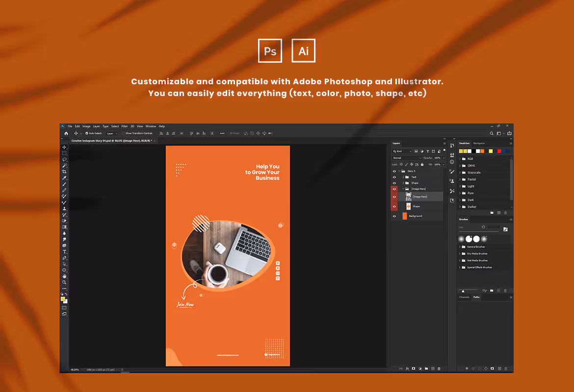Viewport: 574px width, 392px height.
Task: Open the options bar three-dots more menu
Action: pyautogui.click(x=222, y=133)
